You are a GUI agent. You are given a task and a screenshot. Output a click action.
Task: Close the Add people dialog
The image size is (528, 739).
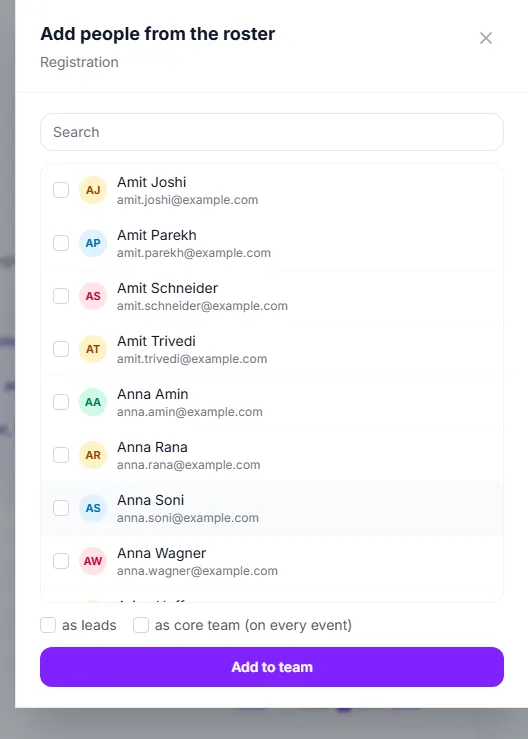pos(486,38)
